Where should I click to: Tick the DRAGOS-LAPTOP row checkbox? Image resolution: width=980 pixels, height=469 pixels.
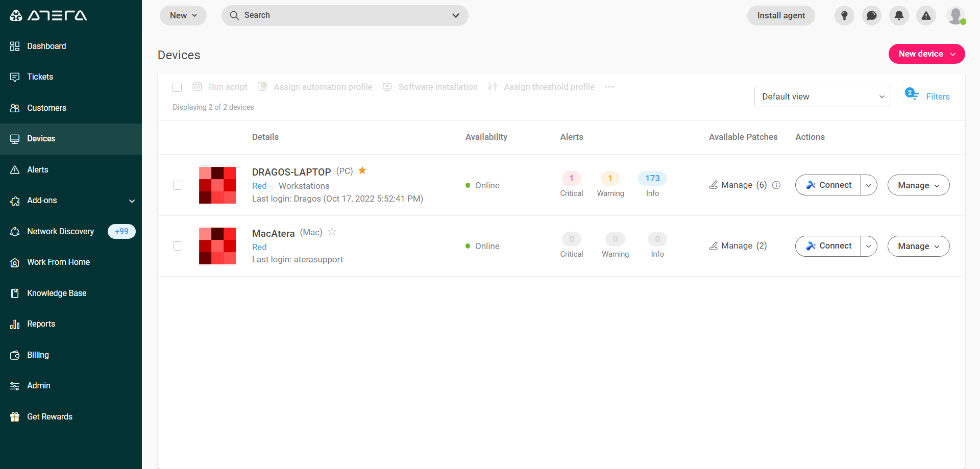pos(178,185)
